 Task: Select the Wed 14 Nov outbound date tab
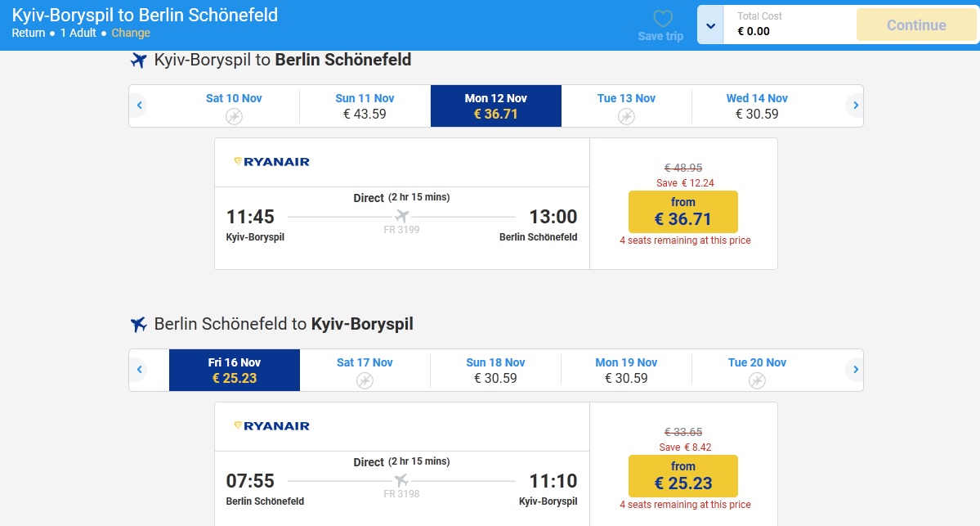(x=757, y=106)
